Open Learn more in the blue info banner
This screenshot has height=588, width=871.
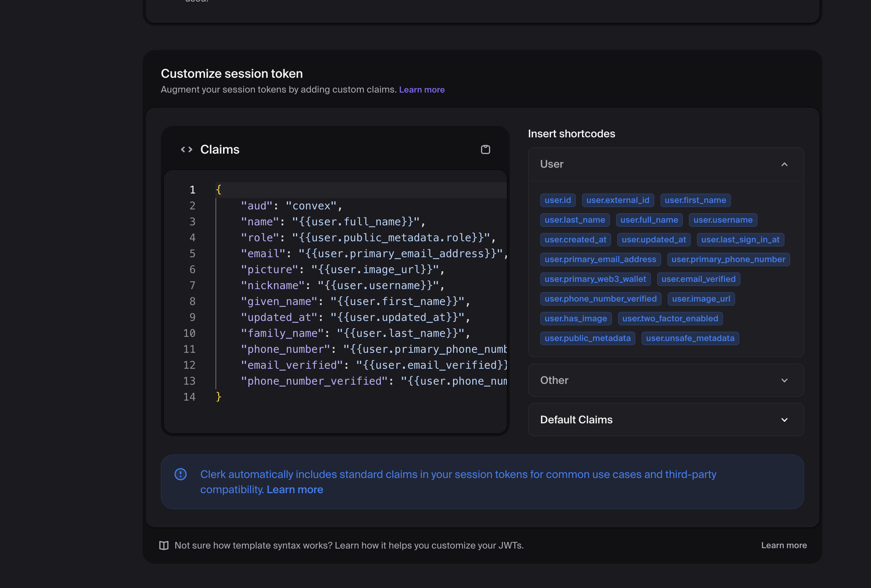tap(295, 490)
